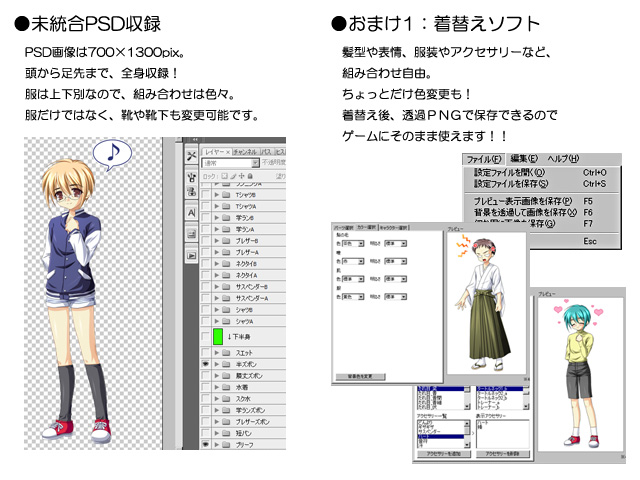Choose 背景を透過して画像を保存(X) item
This screenshot has height=480, width=640.
point(540,212)
